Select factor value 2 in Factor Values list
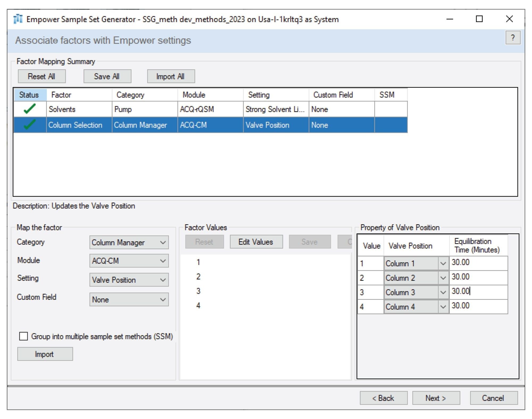Image resolution: width=532 pixels, height=419 pixels. 198,276
